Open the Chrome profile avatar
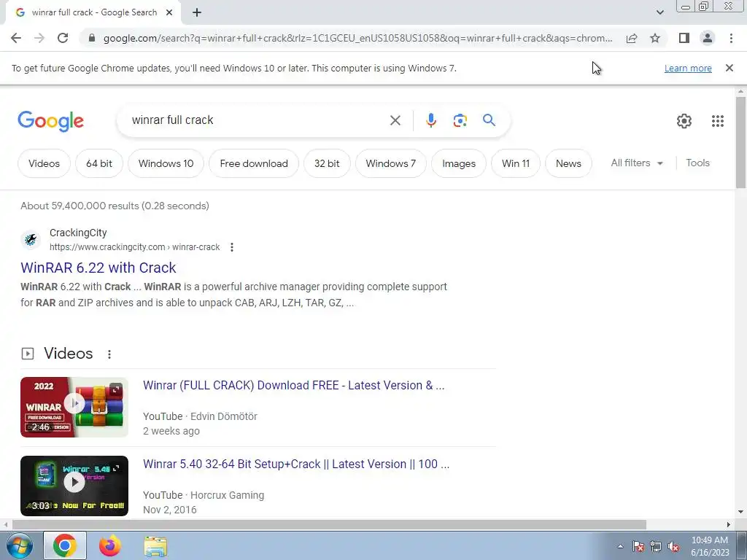This screenshot has width=747, height=560. coord(708,38)
